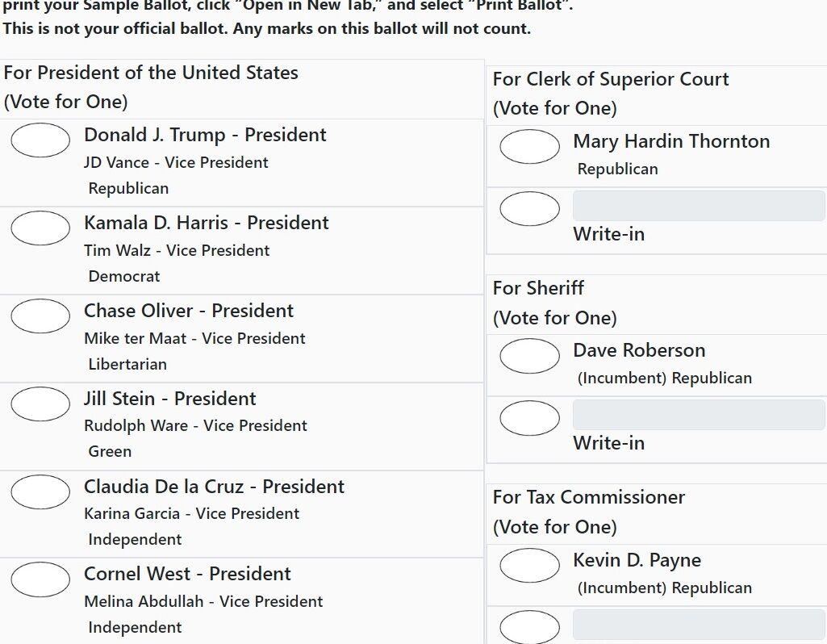Mark Jill Stein's selection oval
This screenshot has height=644, width=827.
[x=40, y=404]
